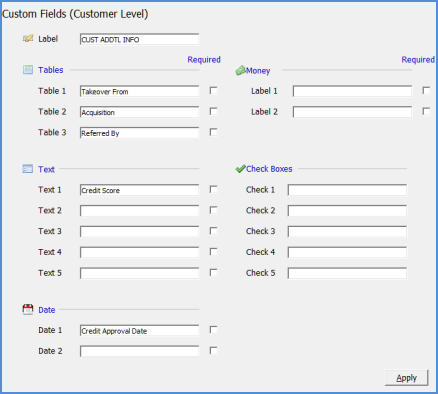Click the Text section form icon
This screenshot has width=438, height=394.
(x=28, y=169)
